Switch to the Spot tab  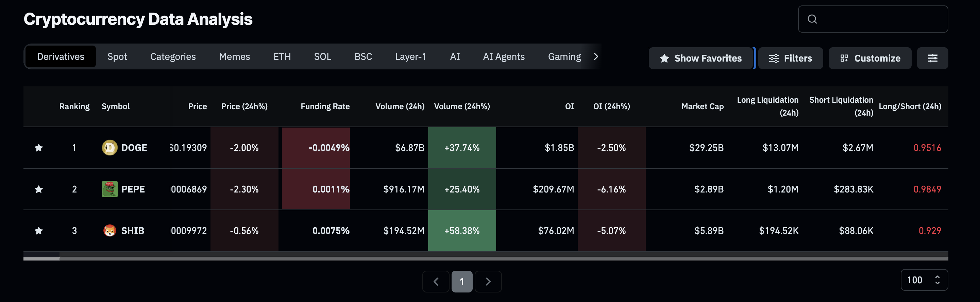pos(117,57)
